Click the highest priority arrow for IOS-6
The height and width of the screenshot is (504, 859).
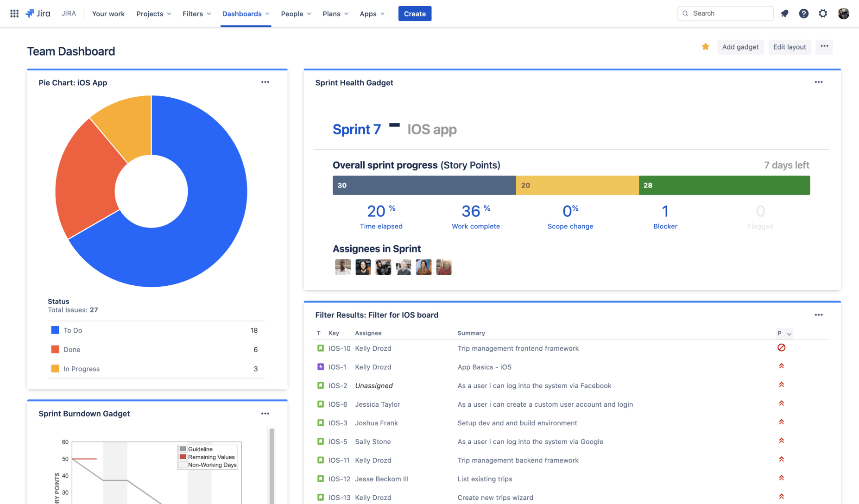coord(782,403)
